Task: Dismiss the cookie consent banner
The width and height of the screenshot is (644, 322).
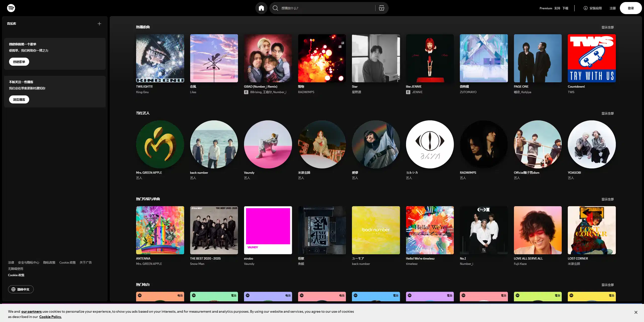Action: click(x=636, y=312)
